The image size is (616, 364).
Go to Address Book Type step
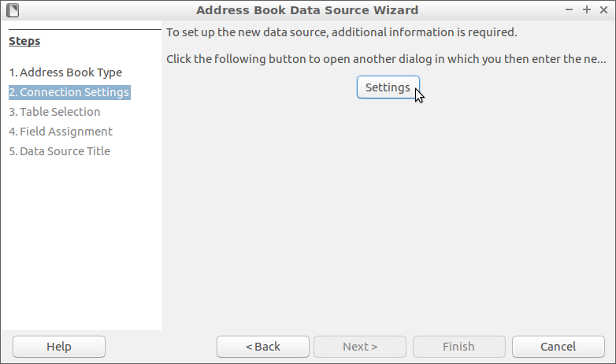click(x=65, y=72)
